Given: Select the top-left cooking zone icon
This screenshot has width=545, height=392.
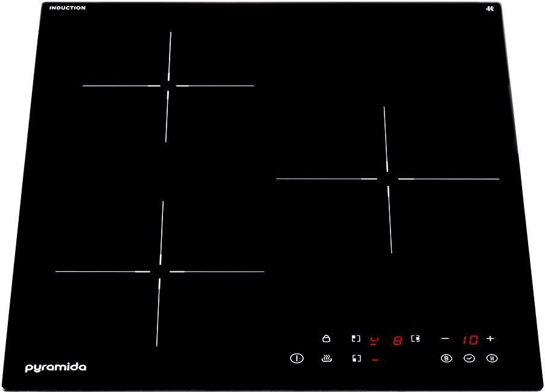Looking at the screenshot, I should click(356, 339).
